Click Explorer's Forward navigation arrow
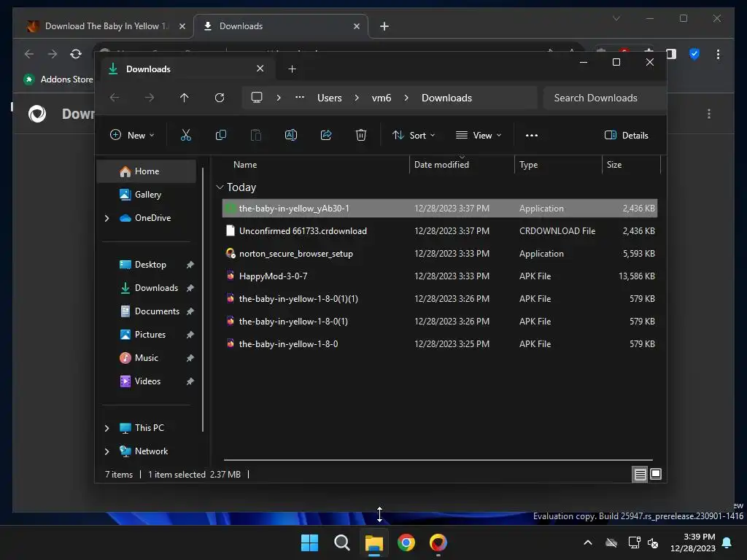Image resolution: width=747 pixels, height=560 pixels. (x=150, y=98)
